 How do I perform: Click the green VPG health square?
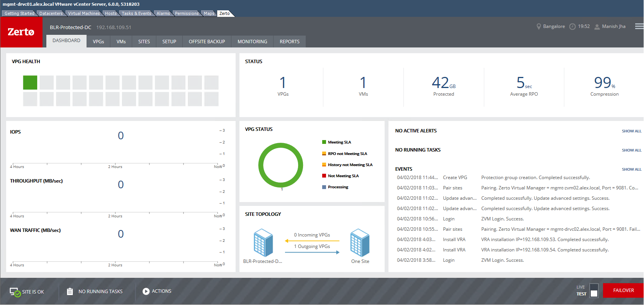30,83
